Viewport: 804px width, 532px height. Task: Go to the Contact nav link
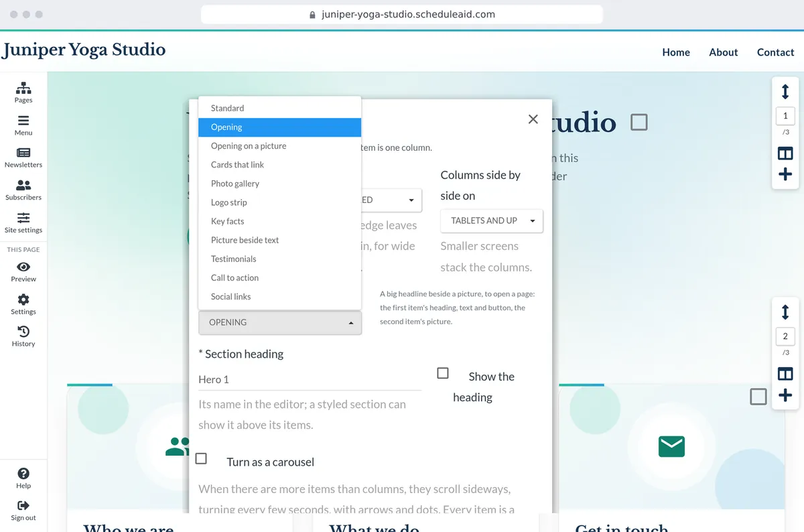click(x=775, y=52)
